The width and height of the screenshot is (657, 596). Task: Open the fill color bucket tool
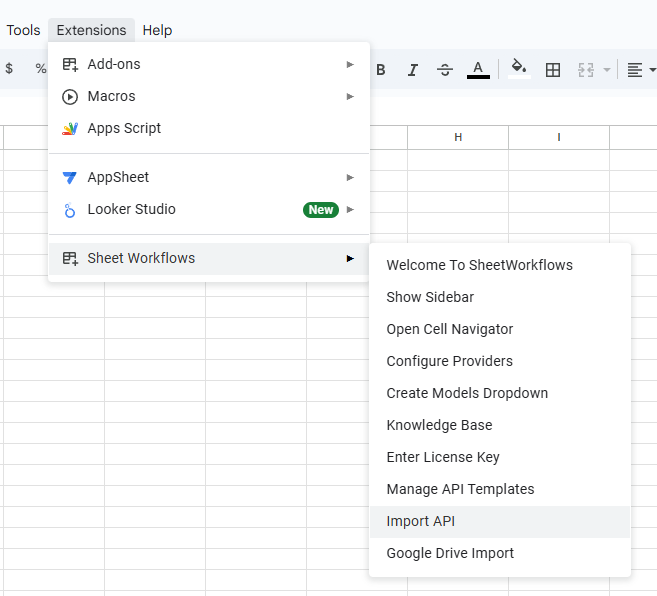click(x=518, y=69)
